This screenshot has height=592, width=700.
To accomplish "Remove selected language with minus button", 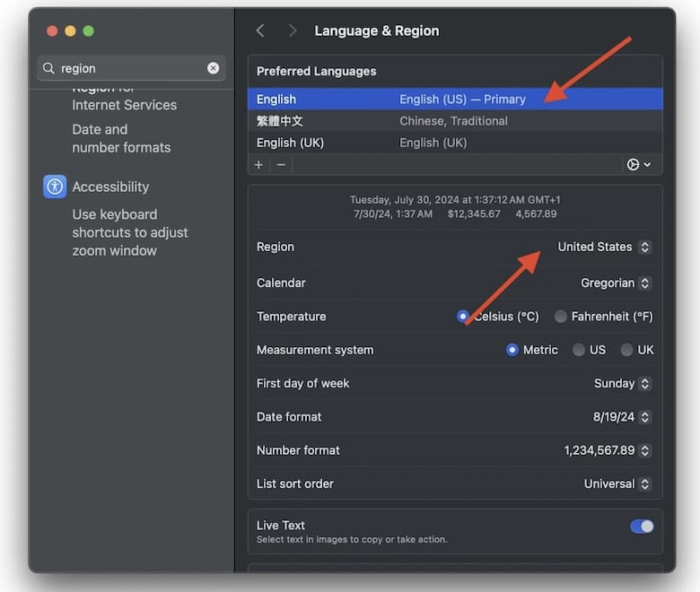I will coord(281,165).
